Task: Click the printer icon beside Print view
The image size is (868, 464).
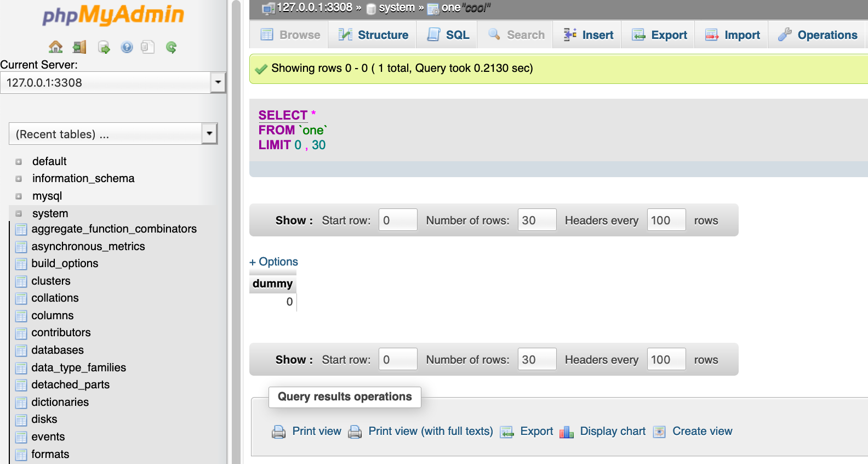Action: (279, 432)
